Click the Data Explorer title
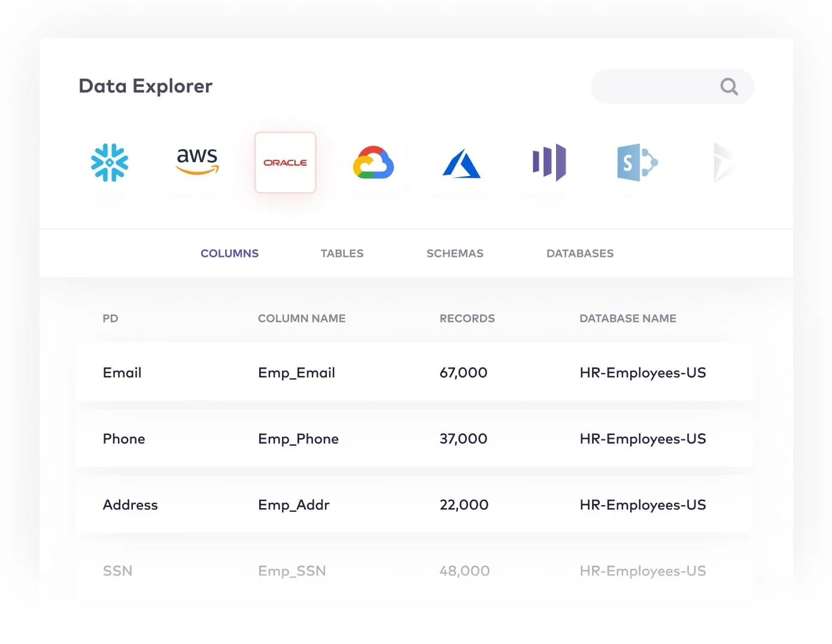 (x=145, y=87)
